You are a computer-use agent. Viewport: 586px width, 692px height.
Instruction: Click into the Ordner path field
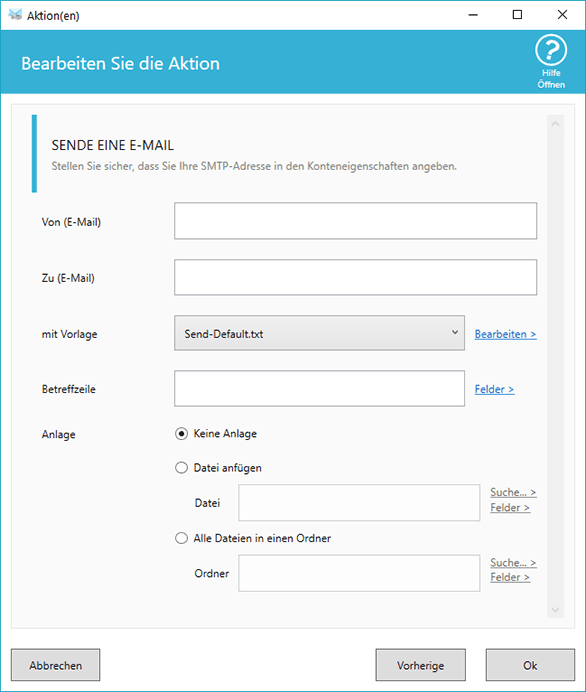[x=359, y=573]
